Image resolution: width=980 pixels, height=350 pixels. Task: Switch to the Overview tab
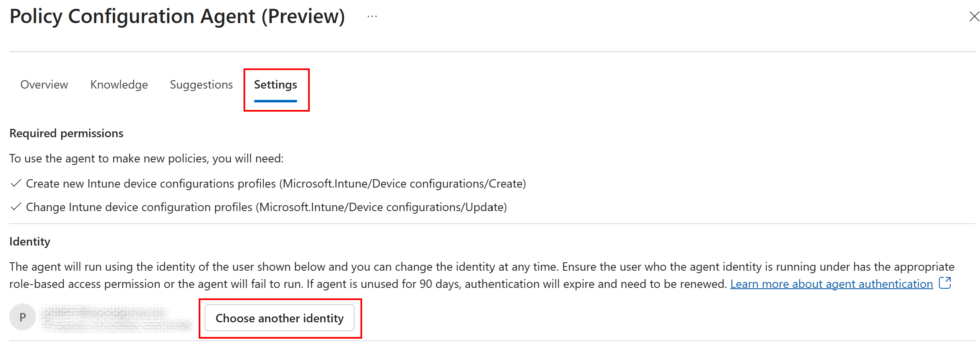click(x=44, y=85)
